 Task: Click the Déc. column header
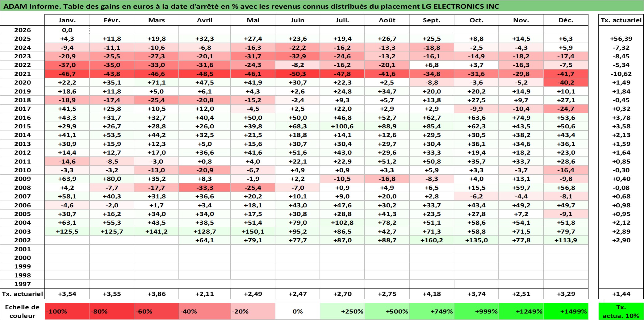tap(566, 20)
